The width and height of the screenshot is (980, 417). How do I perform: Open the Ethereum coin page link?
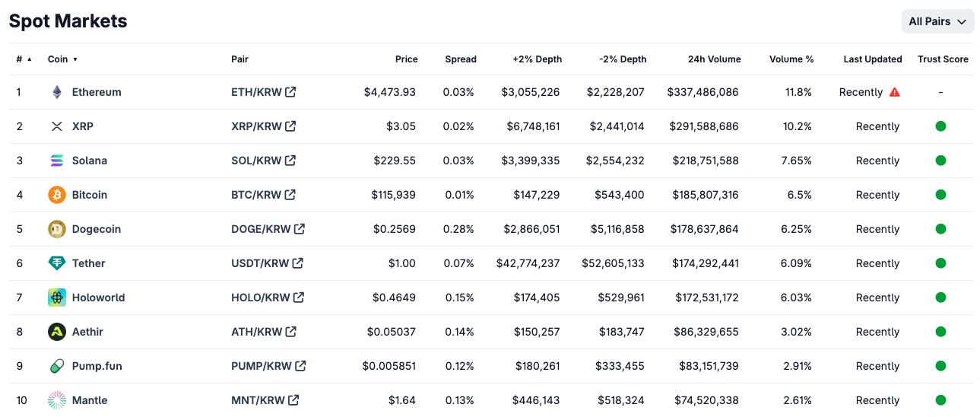97,92
